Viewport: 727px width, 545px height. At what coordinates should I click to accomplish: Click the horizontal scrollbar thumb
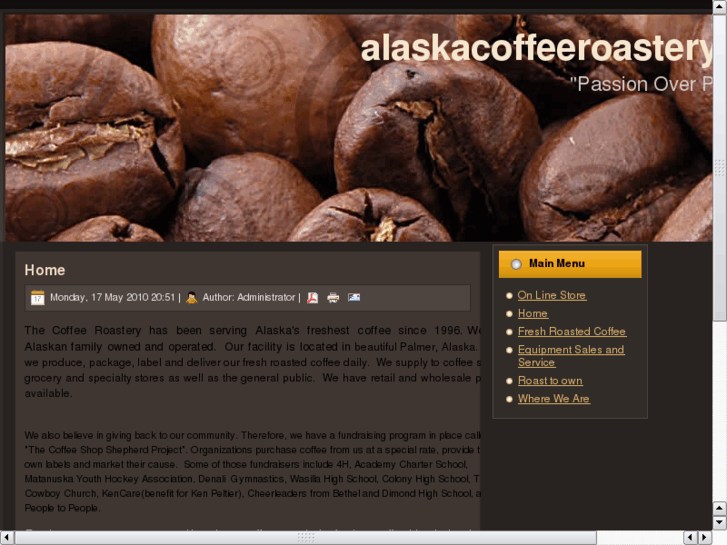tap(306, 538)
